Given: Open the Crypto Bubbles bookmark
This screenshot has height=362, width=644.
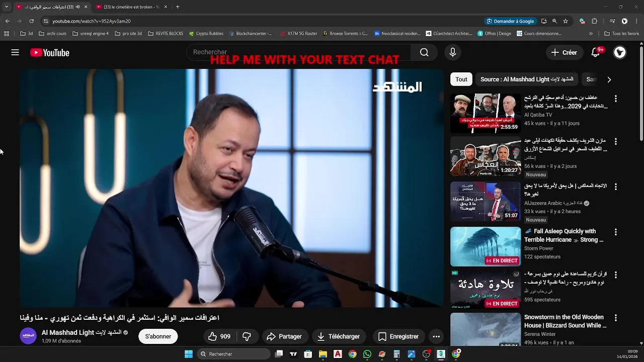Looking at the screenshot, I should point(206,34).
